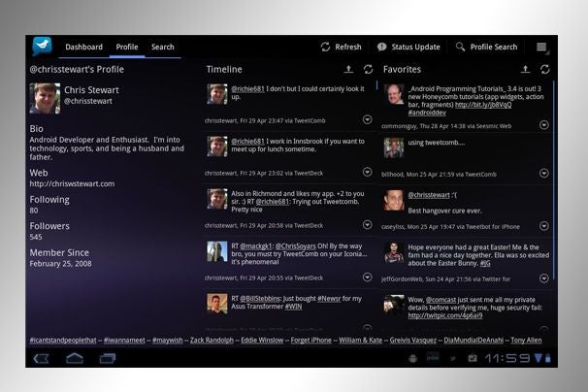The width and height of the screenshot is (588, 392).
Task: Click @BillStebbins mention in retweet
Action: [260, 299]
